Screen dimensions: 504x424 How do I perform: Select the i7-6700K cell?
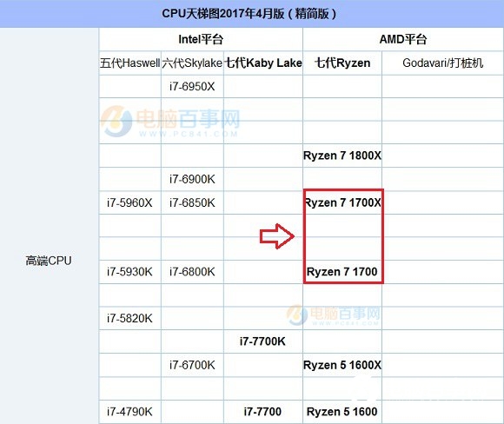click(x=192, y=365)
